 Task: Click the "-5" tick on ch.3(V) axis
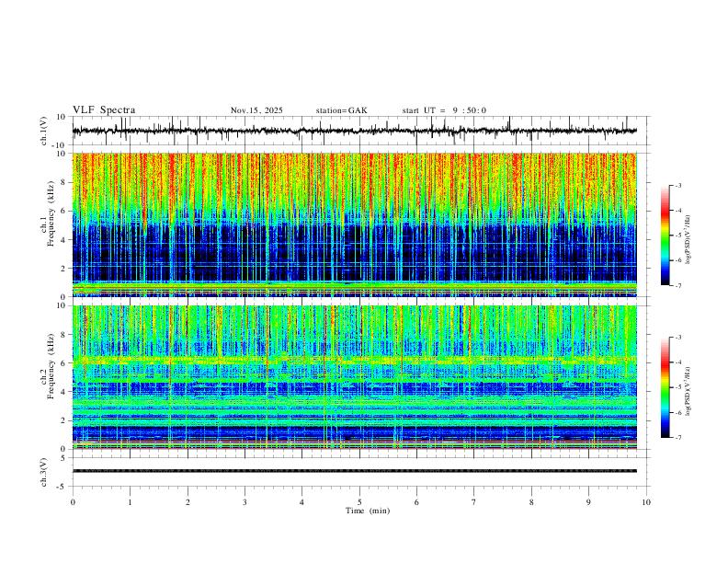(63, 487)
